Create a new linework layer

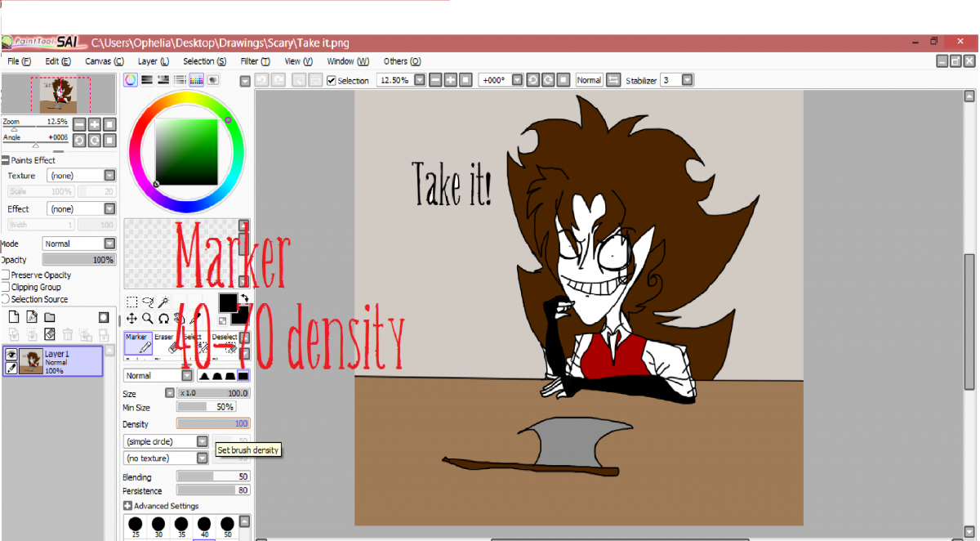pos(32,317)
